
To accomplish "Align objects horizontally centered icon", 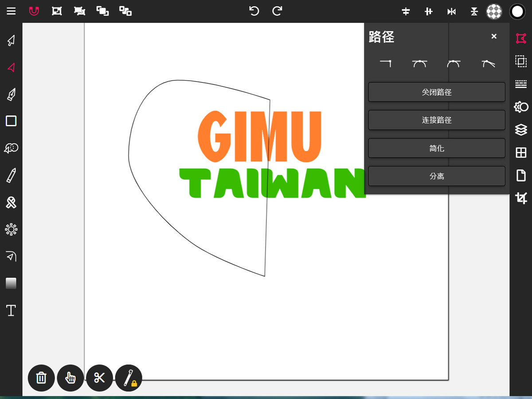I will click(428, 12).
